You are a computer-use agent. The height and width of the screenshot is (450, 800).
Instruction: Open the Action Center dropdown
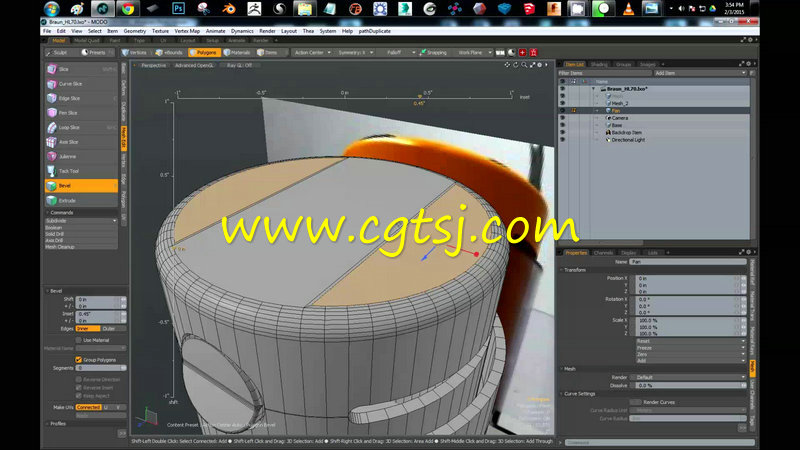[x=312, y=53]
